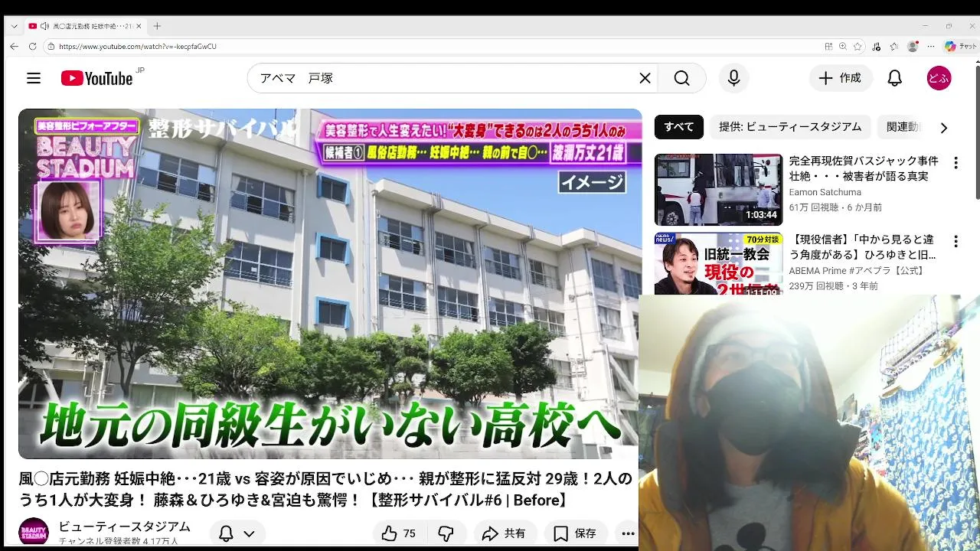The image size is (980, 551).
Task: Open the どぶ account avatar menu
Action: [x=939, y=78]
